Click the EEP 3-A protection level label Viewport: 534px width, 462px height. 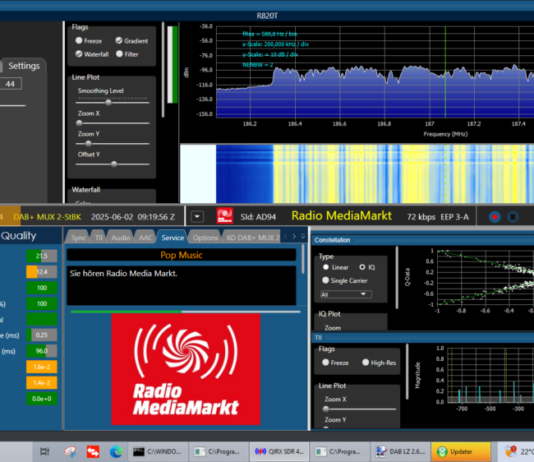point(454,217)
